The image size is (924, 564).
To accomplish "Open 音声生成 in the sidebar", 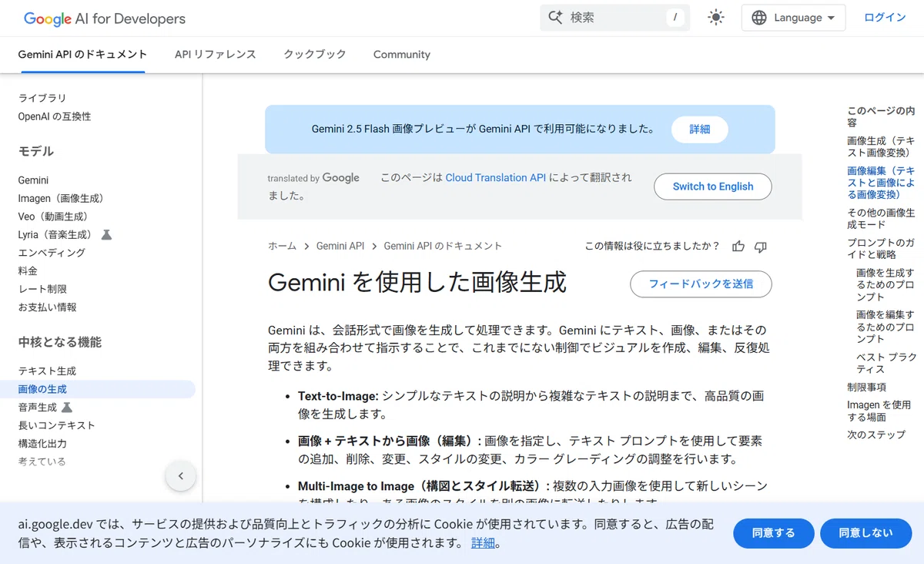I will 38,407.
